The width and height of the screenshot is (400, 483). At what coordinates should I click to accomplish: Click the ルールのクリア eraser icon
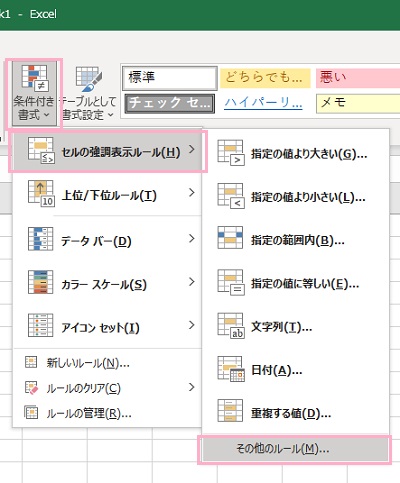coord(32,388)
